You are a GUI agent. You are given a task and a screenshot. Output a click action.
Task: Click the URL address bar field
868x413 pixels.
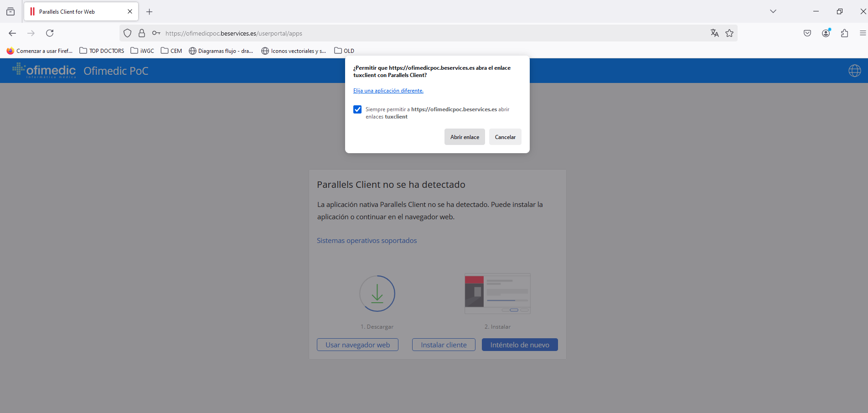pos(410,33)
